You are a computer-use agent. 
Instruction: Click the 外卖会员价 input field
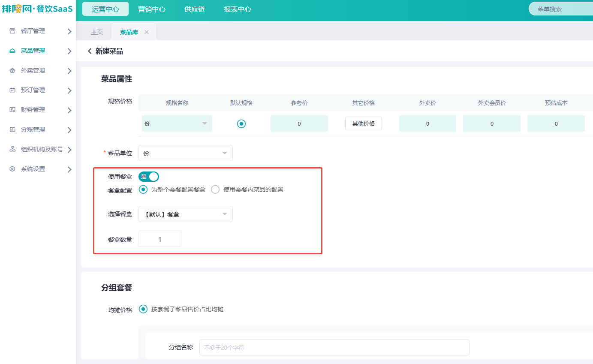pyautogui.click(x=492, y=123)
